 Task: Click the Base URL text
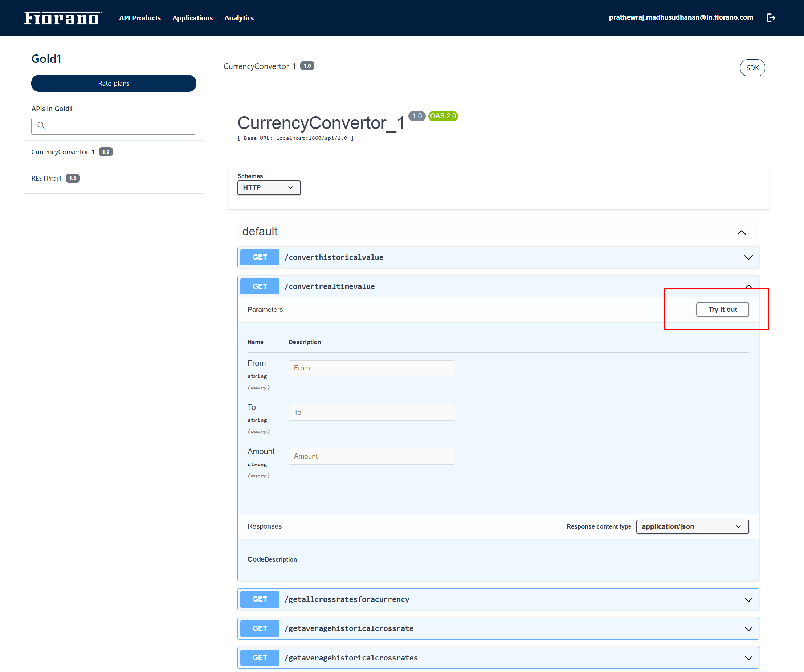point(295,138)
